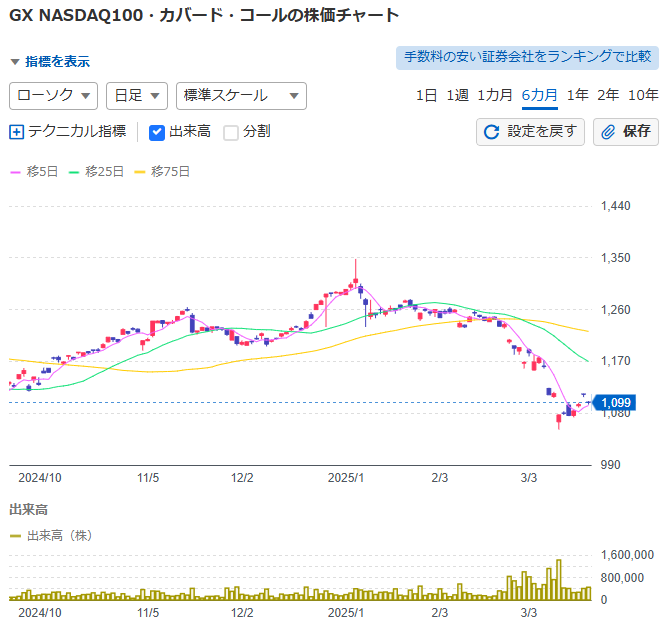The width and height of the screenshot is (661, 626).
Task: Select the 10年 period tab
Action: 643,95
